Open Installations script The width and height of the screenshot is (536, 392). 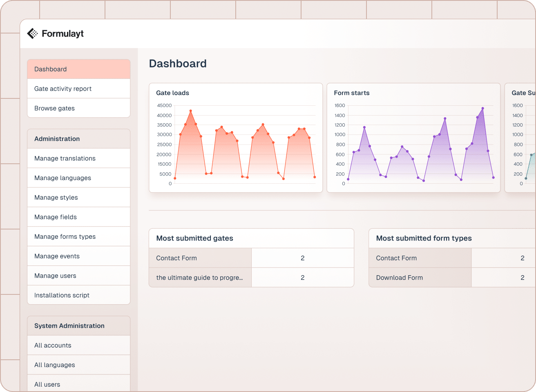[79, 295]
